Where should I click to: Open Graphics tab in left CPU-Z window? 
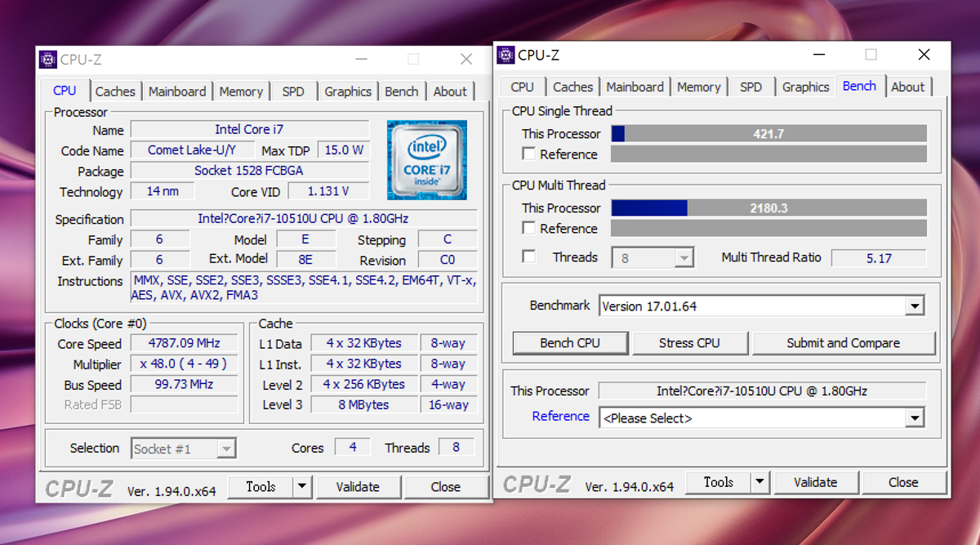pyautogui.click(x=348, y=92)
